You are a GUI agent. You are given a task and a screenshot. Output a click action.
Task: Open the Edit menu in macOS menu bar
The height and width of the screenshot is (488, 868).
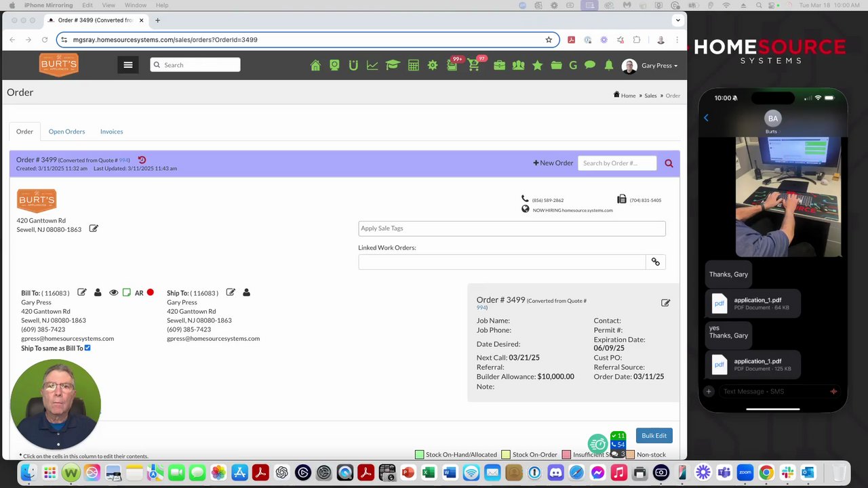(x=87, y=5)
